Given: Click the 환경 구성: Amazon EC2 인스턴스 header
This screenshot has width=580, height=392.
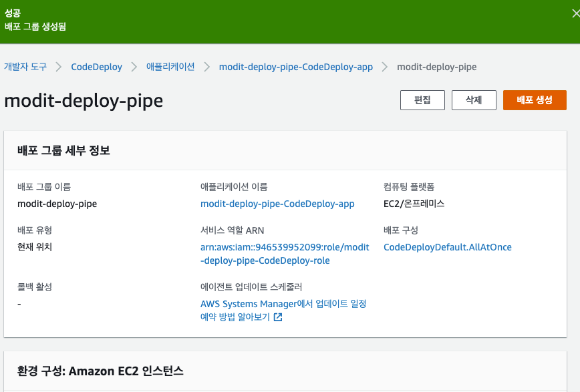Looking at the screenshot, I should click(x=100, y=371).
